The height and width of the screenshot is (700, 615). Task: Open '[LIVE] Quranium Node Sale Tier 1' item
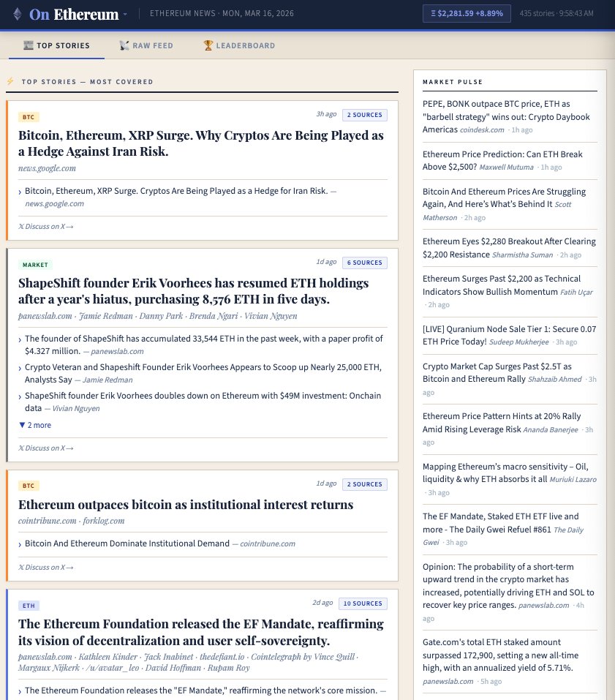[x=509, y=335]
